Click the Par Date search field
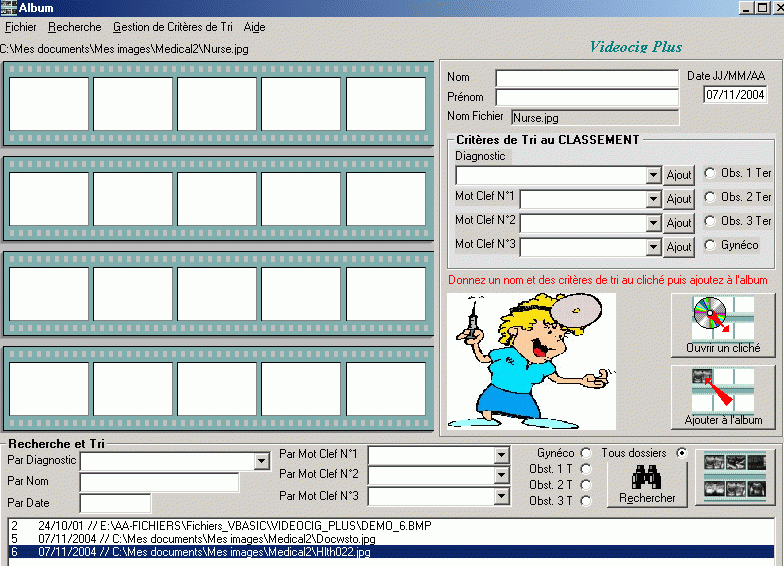This screenshot has height=566, width=784. pyautogui.click(x=115, y=504)
